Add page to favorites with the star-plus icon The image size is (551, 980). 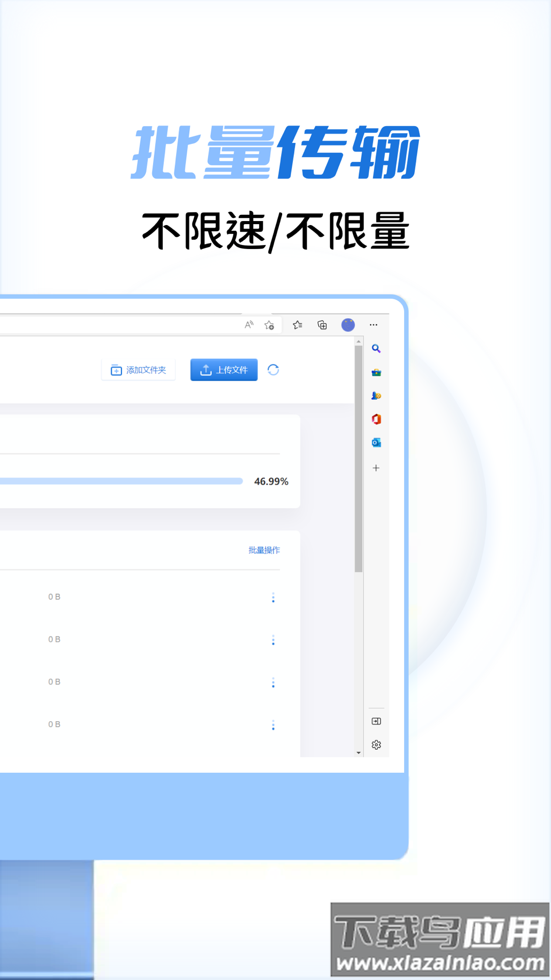point(269,325)
